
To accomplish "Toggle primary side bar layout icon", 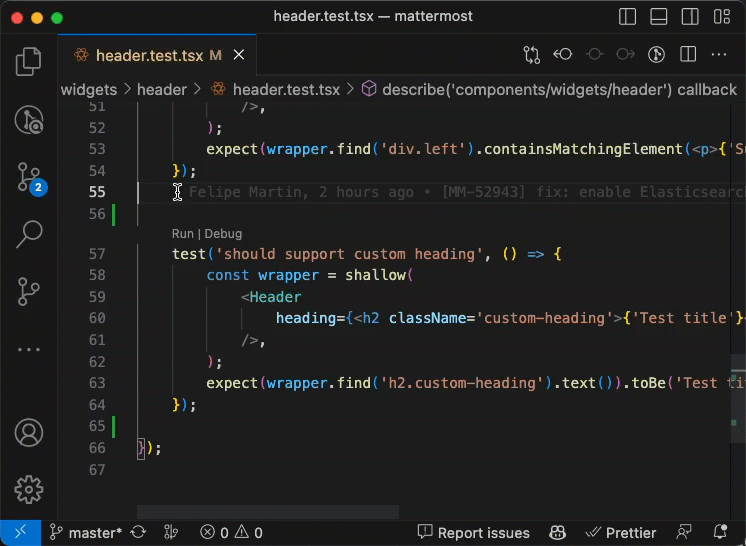I will (627, 17).
